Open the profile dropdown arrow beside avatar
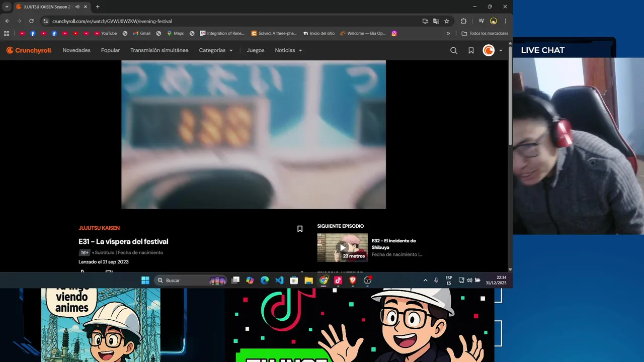 click(x=501, y=50)
